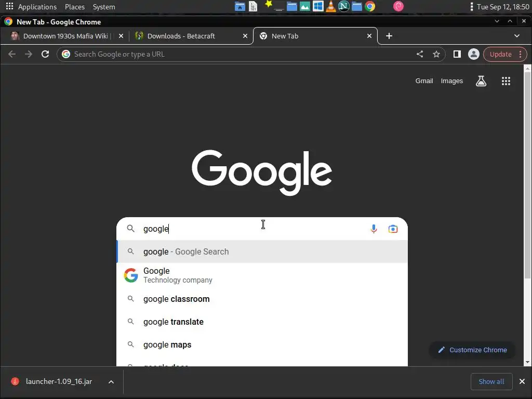
Task: Open the Applications menu
Action: pos(37,7)
